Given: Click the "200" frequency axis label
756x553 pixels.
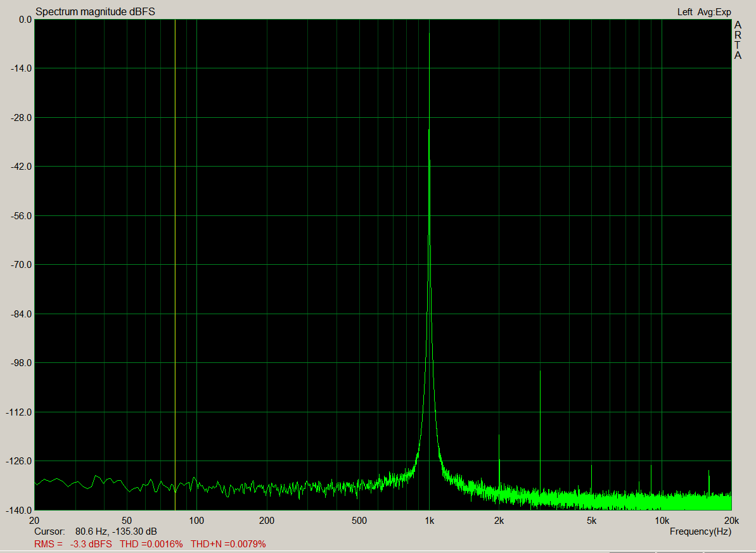Looking at the screenshot, I should pos(267,521).
